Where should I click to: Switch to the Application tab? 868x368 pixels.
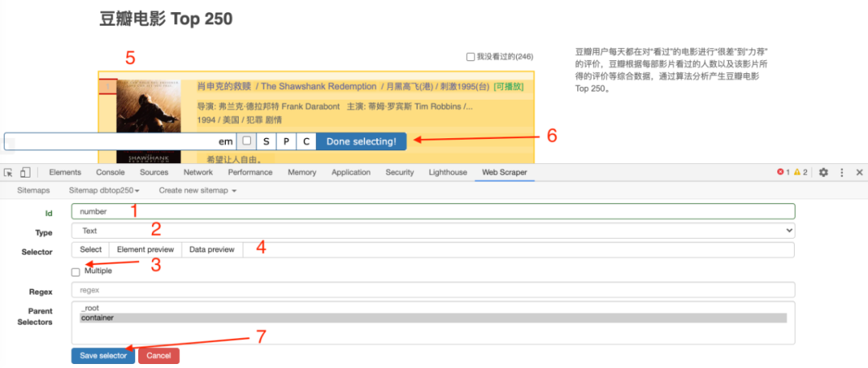[350, 172]
